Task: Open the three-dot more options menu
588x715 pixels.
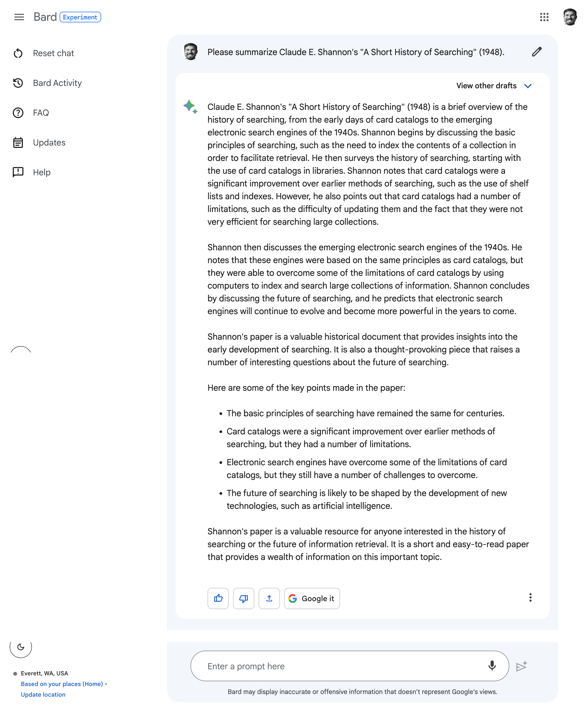Action: click(530, 597)
